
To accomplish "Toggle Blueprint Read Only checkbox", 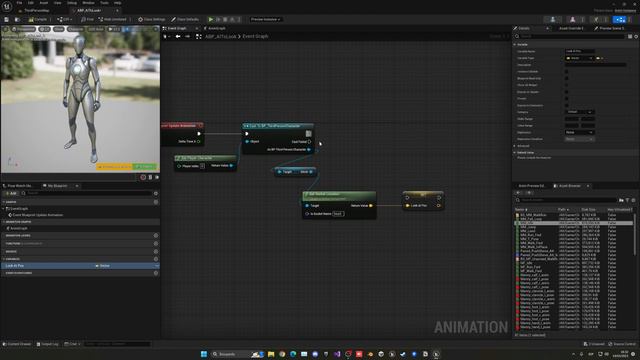I will (x=566, y=78).
